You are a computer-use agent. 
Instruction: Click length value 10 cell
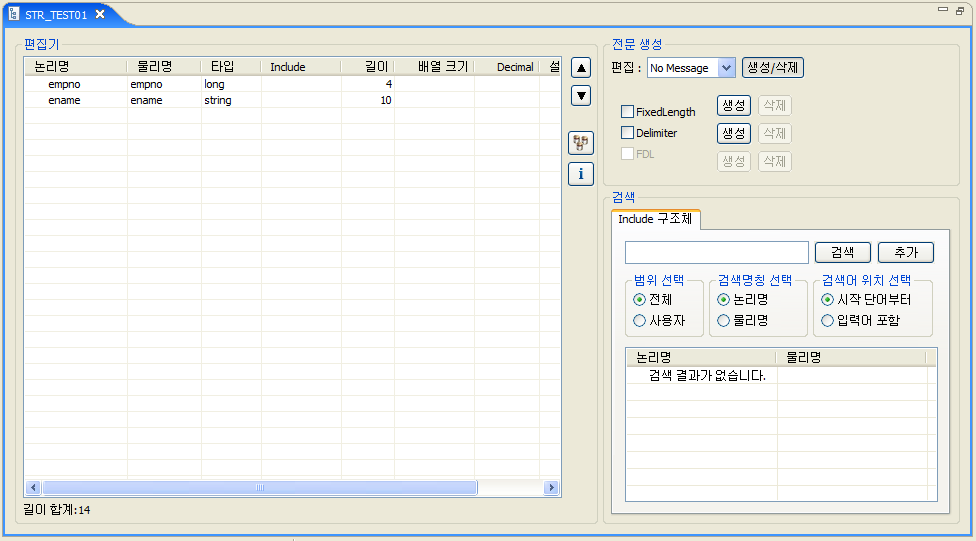[367, 100]
